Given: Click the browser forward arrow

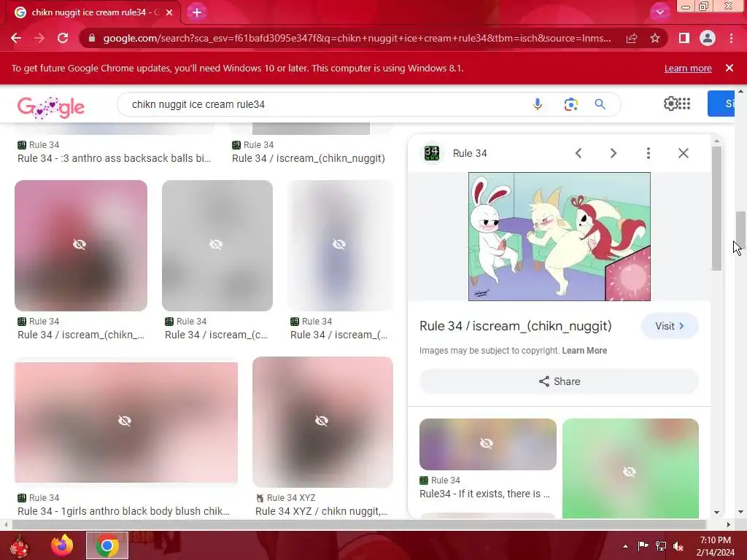Looking at the screenshot, I should [39, 38].
